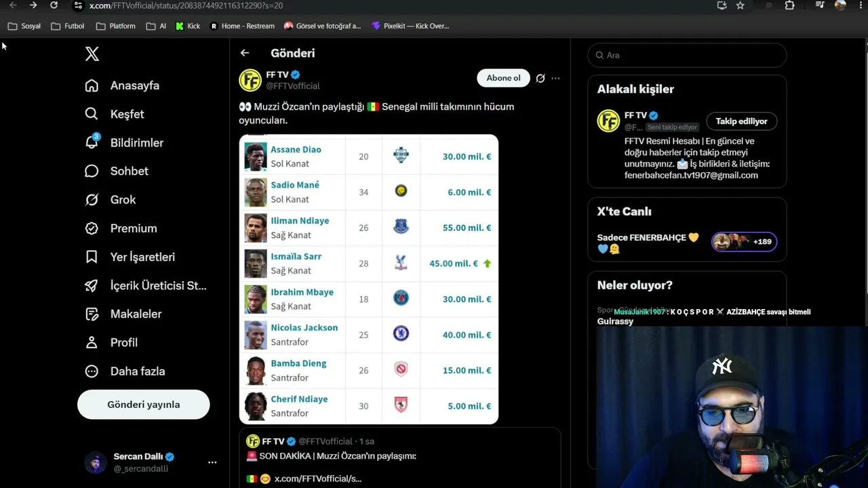The height and width of the screenshot is (488, 868).
Task: Click Assane Diao name in the table
Action: (x=296, y=150)
